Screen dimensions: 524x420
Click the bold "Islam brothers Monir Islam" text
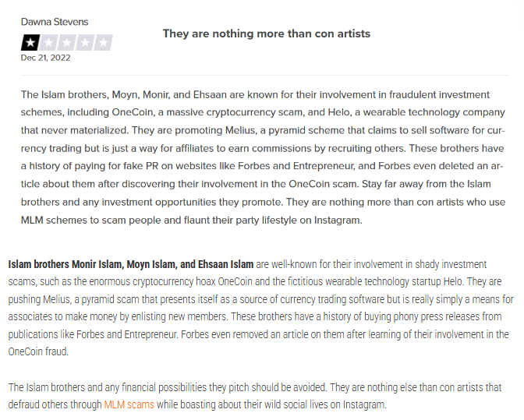[x=70, y=265]
